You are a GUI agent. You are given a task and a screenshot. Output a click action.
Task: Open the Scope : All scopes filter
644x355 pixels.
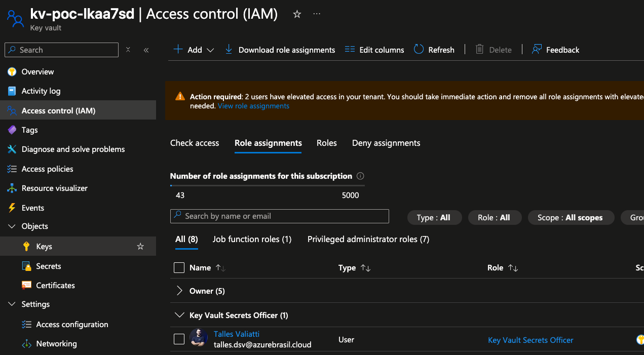click(571, 217)
